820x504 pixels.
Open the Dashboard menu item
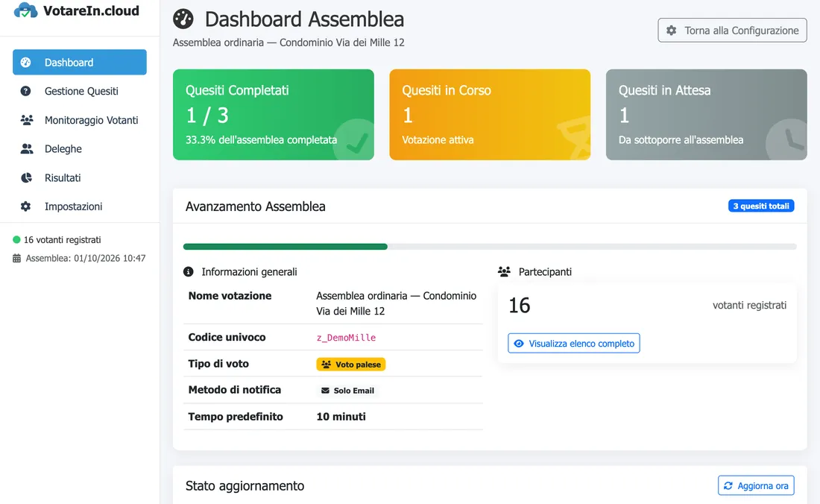pyautogui.click(x=80, y=62)
